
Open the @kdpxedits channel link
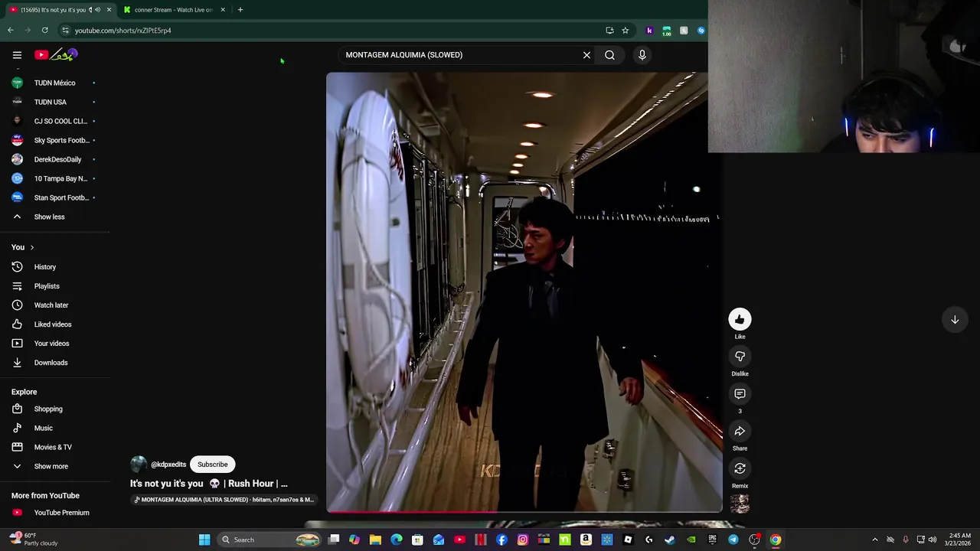click(168, 465)
